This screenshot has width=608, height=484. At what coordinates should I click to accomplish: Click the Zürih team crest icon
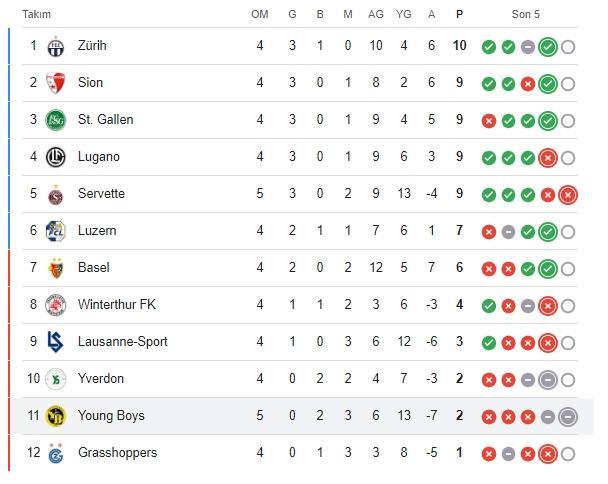pyautogui.click(x=55, y=47)
